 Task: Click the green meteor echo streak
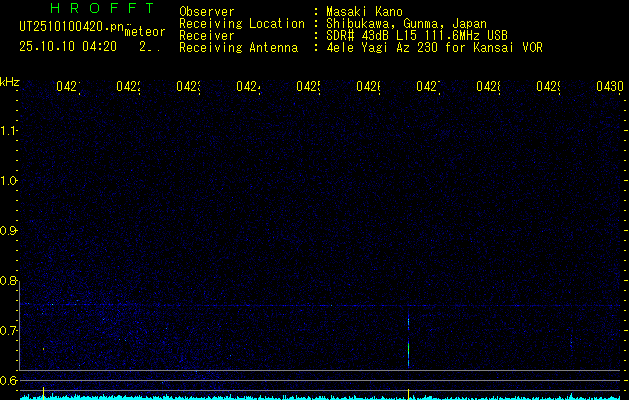[408, 350]
